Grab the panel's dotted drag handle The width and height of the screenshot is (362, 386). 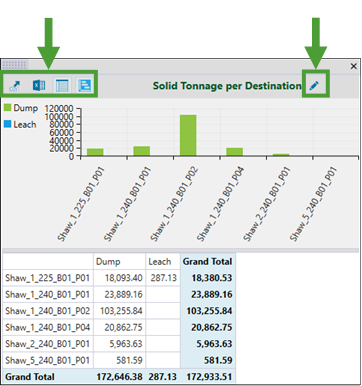click(x=15, y=65)
